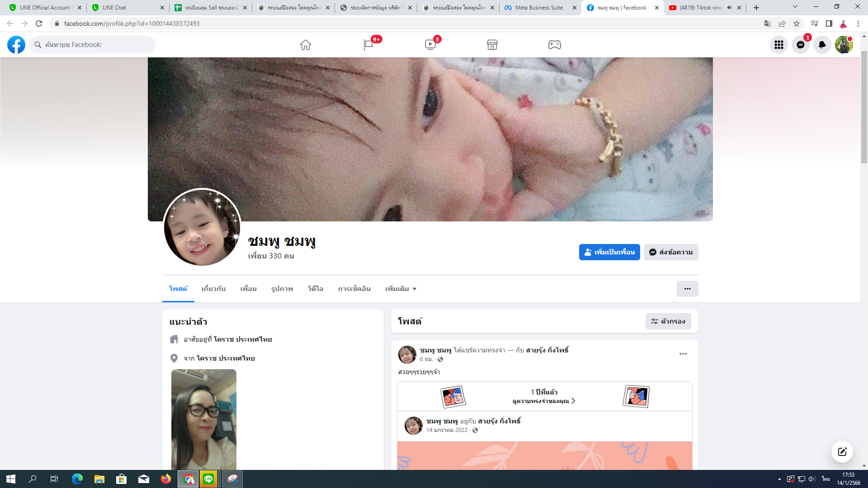
Task: Open Facebook Watch video icon
Action: (430, 45)
